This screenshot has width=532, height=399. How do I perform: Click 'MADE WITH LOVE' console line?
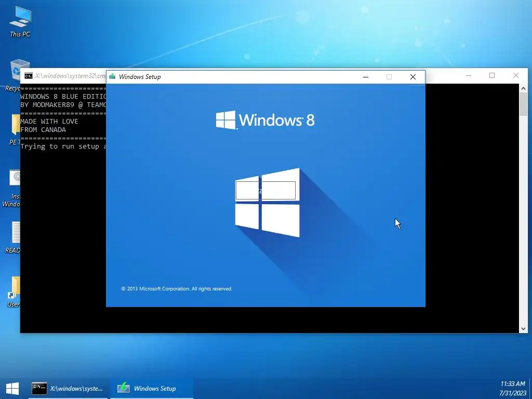click(49, 122)
